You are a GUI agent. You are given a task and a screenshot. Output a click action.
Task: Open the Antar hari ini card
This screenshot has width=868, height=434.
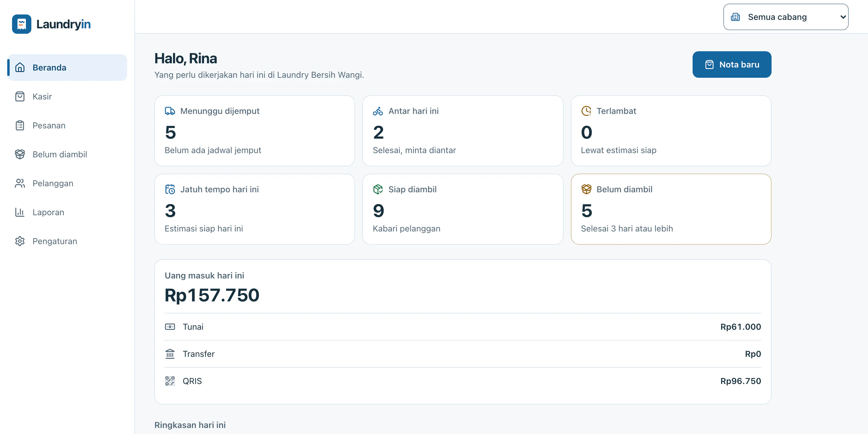[463, 131]
